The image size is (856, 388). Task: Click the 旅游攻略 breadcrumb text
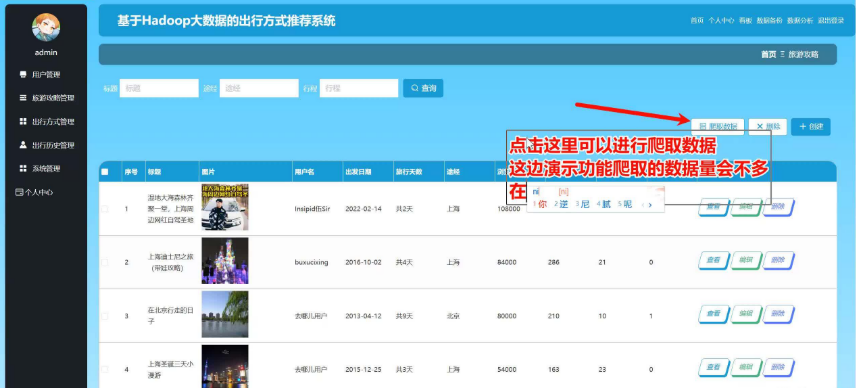point(804,55)
